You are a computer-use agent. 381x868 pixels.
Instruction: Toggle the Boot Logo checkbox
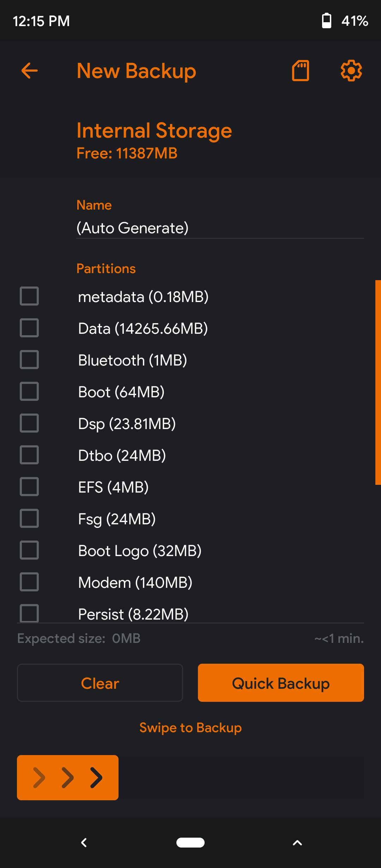29,550
